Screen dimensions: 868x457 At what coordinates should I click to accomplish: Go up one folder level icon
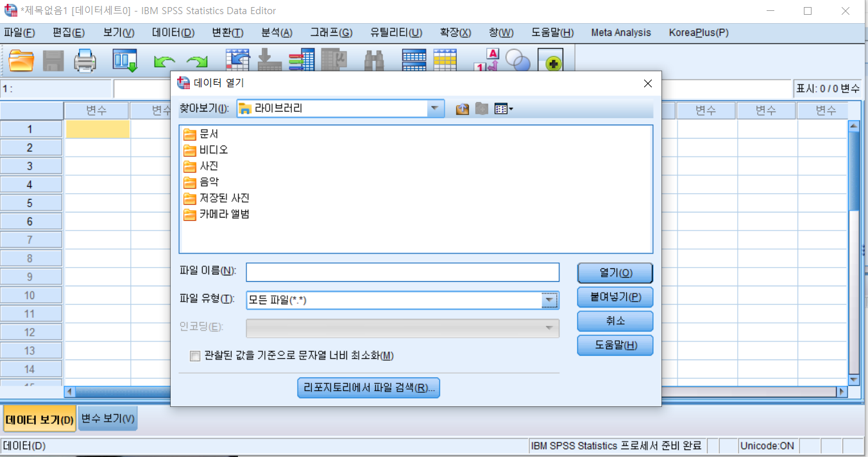463,109
